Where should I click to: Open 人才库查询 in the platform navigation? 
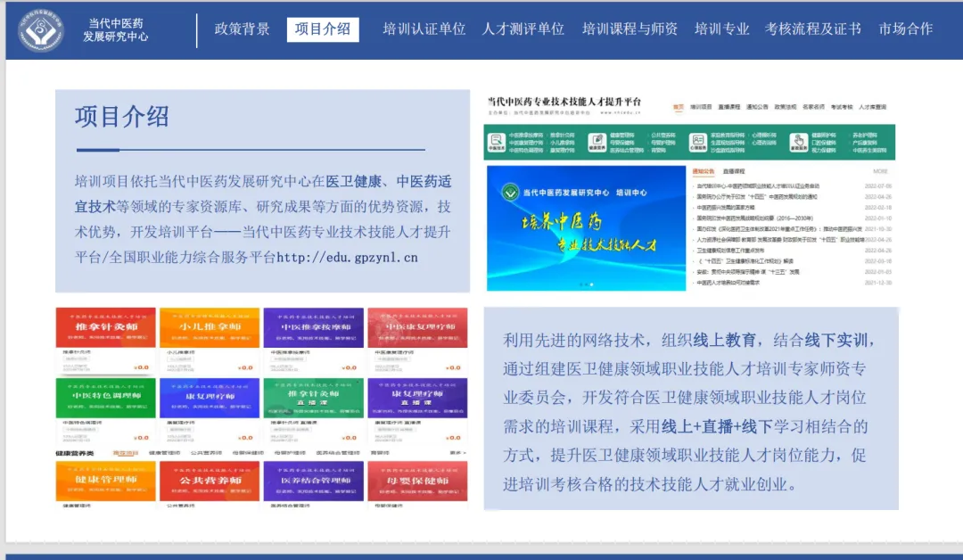tap(873, 107)
